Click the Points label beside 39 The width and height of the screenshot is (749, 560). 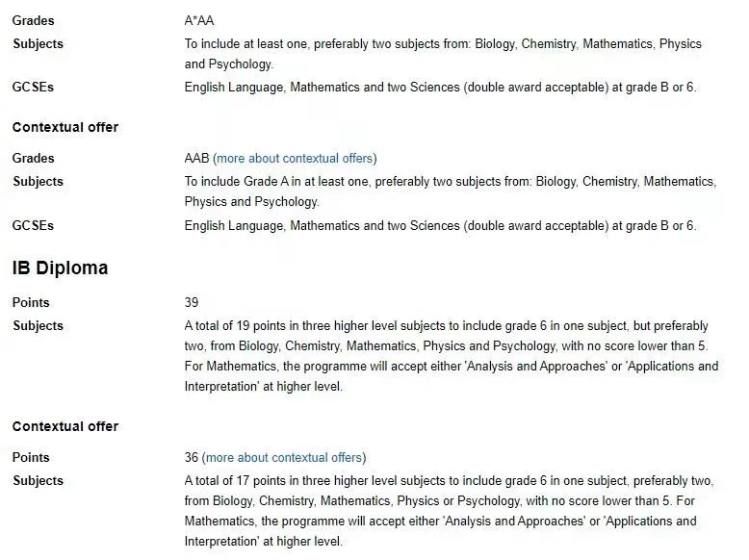pos(31,303)
